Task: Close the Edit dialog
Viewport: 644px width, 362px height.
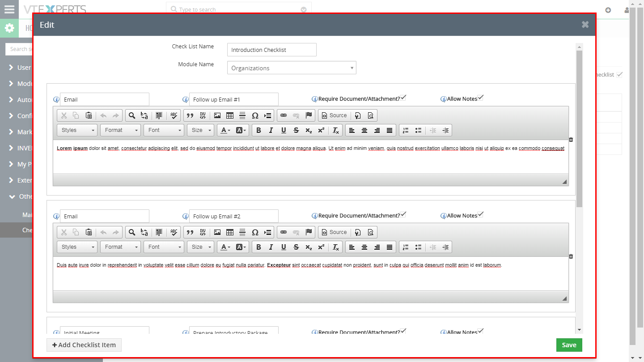Action: click(x=585, y=25)
